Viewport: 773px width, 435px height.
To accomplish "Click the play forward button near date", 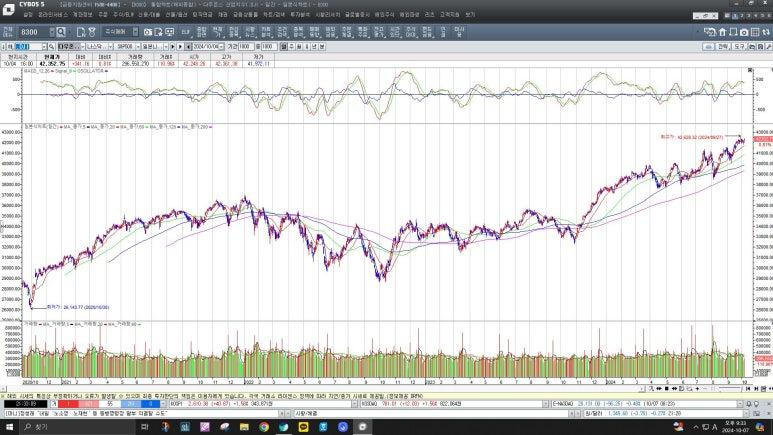I will [180, 46].
